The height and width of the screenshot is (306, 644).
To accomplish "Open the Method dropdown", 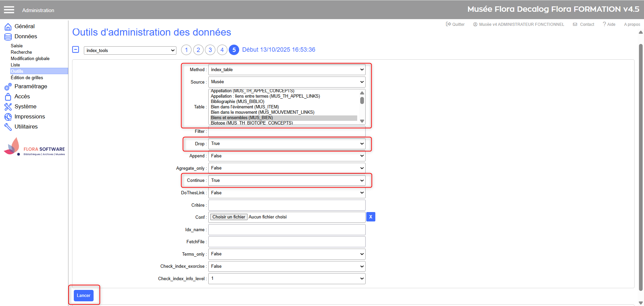I will tap(287, 70).
